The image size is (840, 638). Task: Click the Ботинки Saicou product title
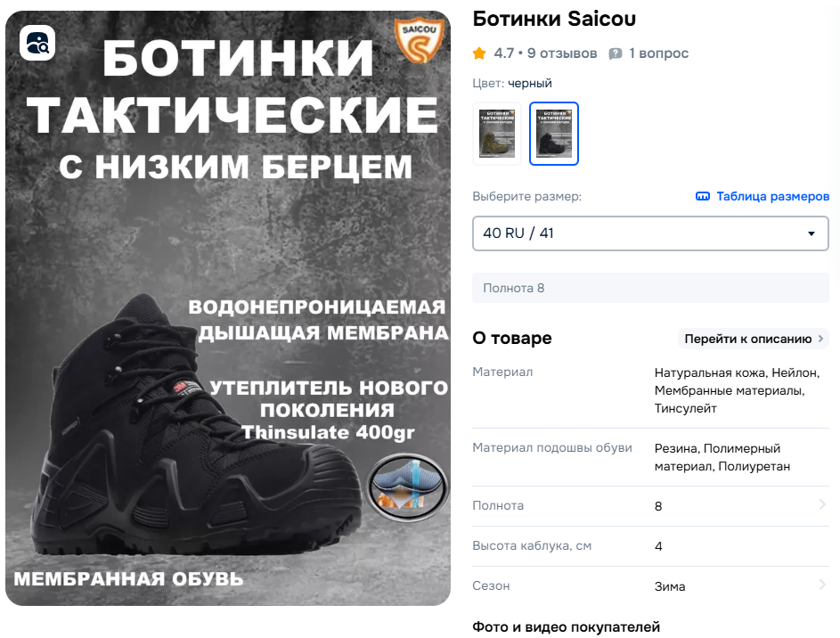point(554,19)
